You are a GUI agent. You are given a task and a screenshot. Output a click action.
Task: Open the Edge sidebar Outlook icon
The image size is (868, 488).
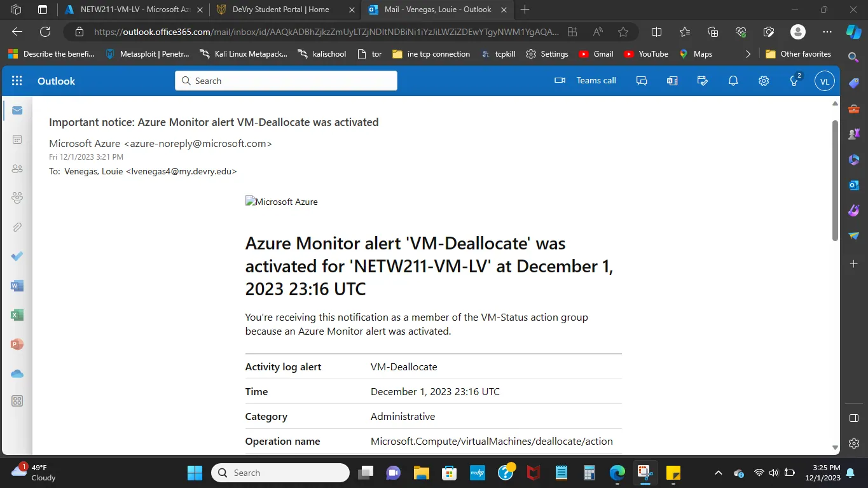pyautogui.click(x=853, y=185)
